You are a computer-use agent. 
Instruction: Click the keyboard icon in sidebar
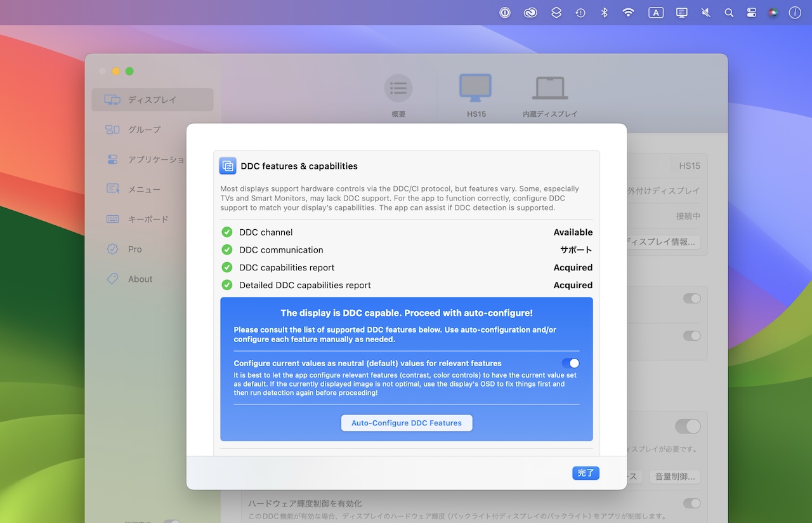coord(112,219)
